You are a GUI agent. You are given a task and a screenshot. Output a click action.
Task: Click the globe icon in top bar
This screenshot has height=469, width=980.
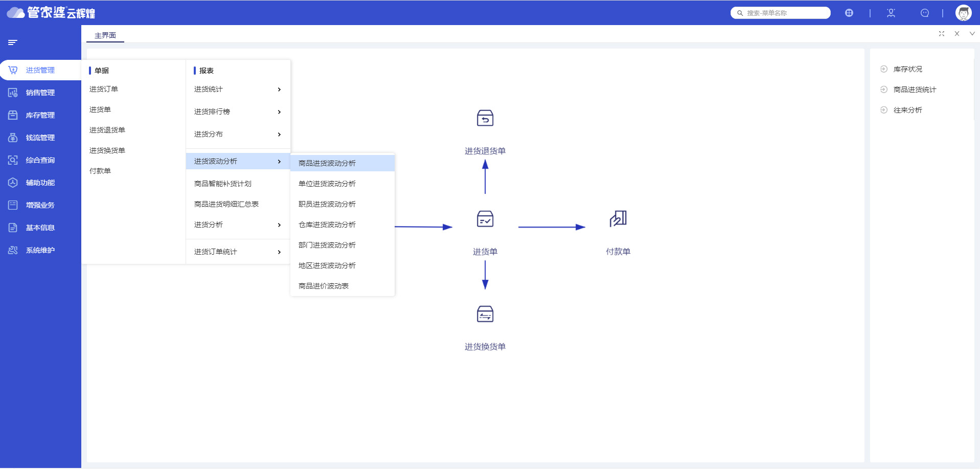pyautogui.click(x=849, y=13)
